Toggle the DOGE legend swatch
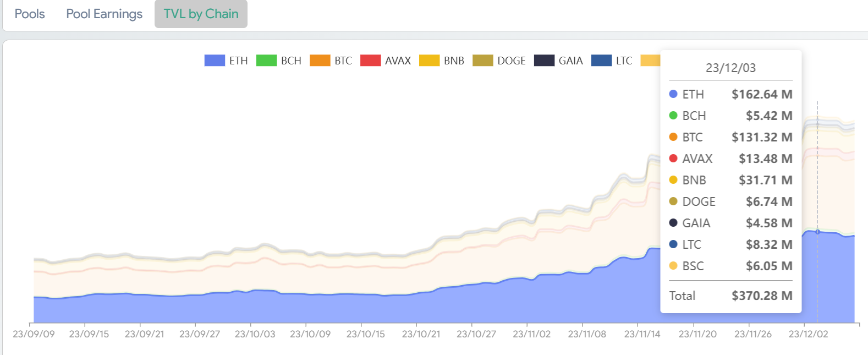868x355 pixels. pyautogui.click(x=483, y=61)
